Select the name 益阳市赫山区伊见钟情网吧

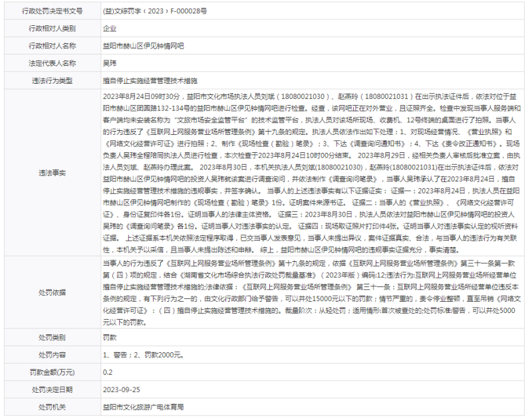point(144,46)
